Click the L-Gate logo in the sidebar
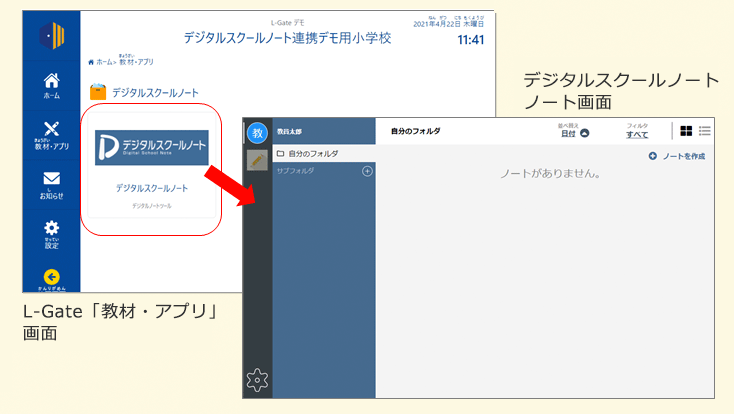Image resolution: width=734 pixels, height=414 pixels. click(51, 36)
